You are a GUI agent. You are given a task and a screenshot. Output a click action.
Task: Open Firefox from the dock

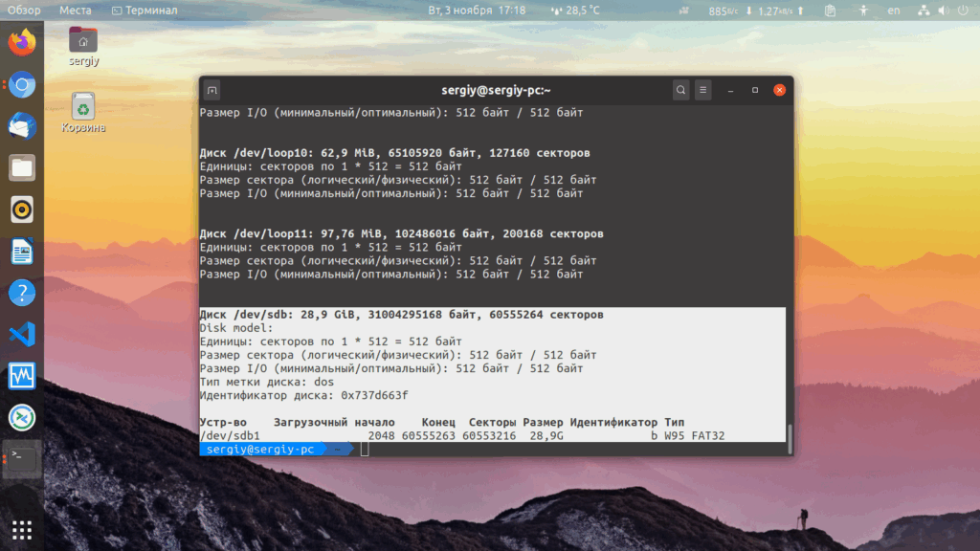click(x=22, y=42)
